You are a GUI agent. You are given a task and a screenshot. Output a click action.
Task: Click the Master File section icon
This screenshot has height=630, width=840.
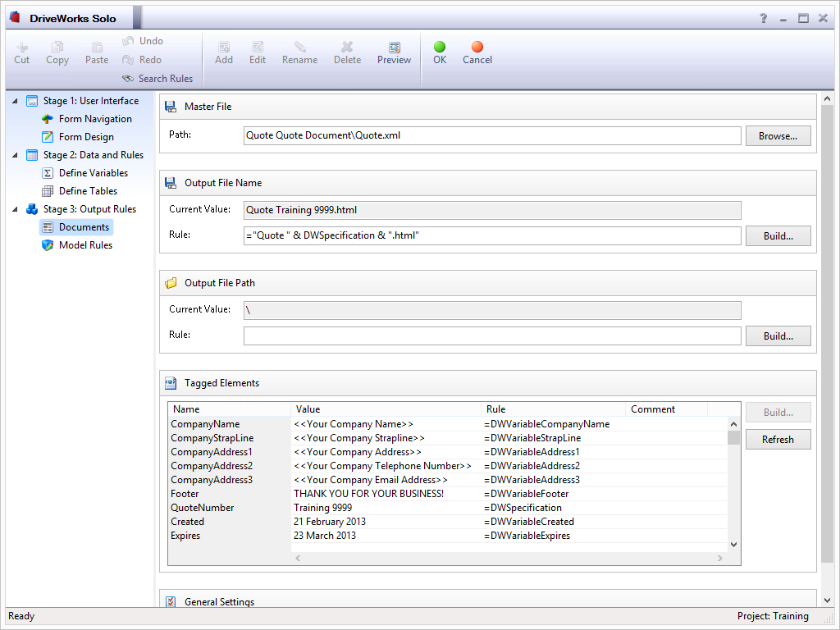coord(171,107)
